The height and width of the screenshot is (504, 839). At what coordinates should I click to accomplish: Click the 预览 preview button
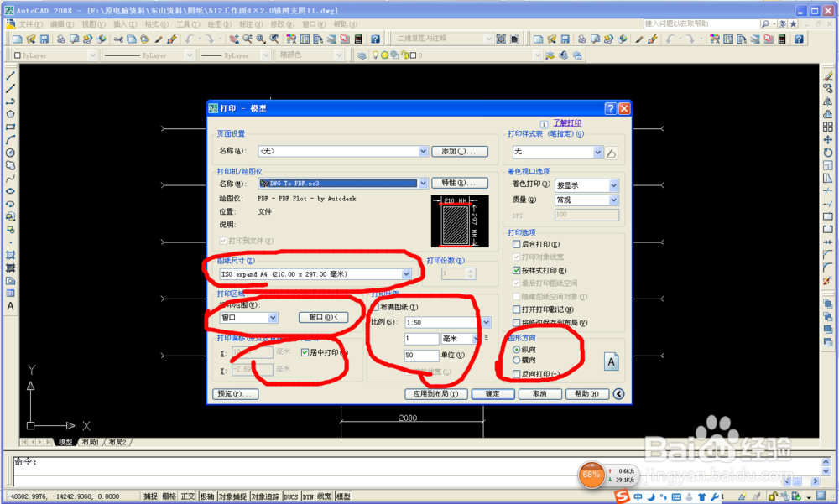[x=236, y=394]
